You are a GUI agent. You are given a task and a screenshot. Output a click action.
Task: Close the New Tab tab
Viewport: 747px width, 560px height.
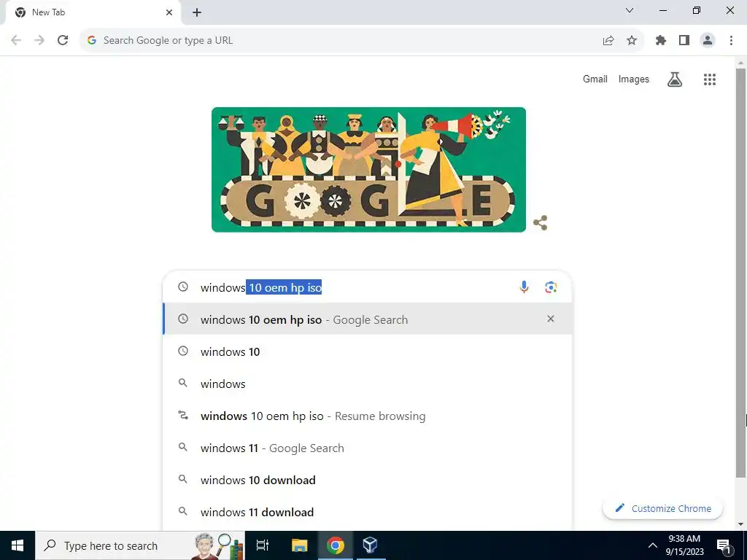[x=169, y=12]
